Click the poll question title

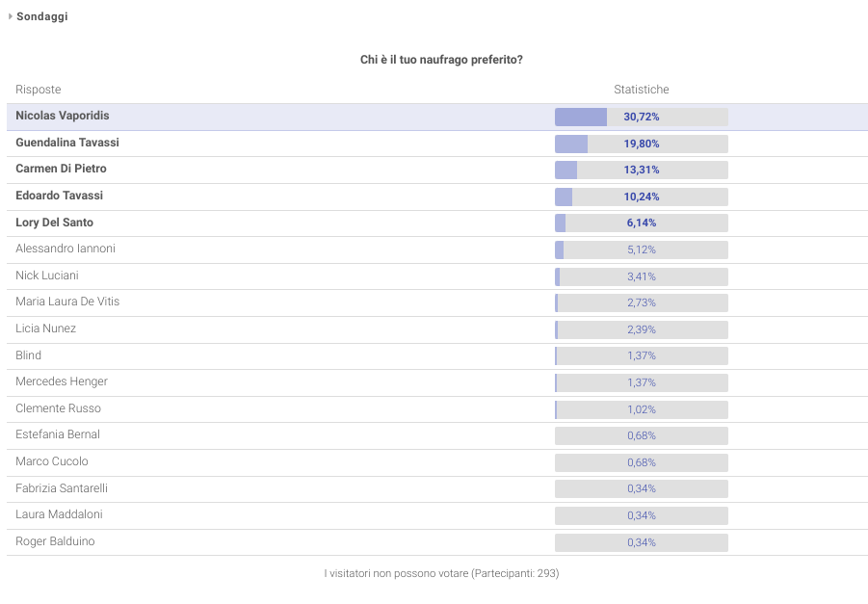point(441,60)
